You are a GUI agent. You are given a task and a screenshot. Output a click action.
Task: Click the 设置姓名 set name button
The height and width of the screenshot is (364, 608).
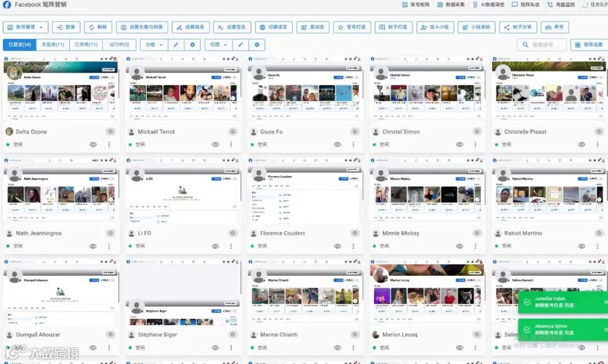point(190,27)
